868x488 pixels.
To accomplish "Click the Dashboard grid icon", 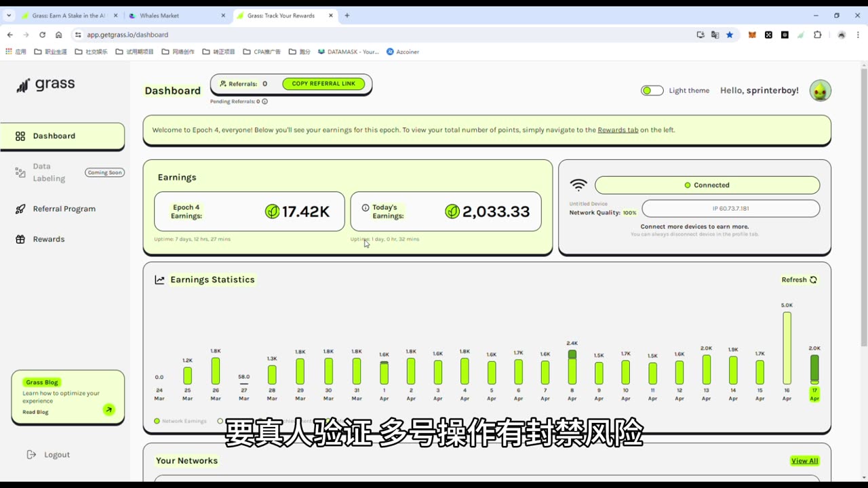I will pyautogui.click(x=20, y=136).
